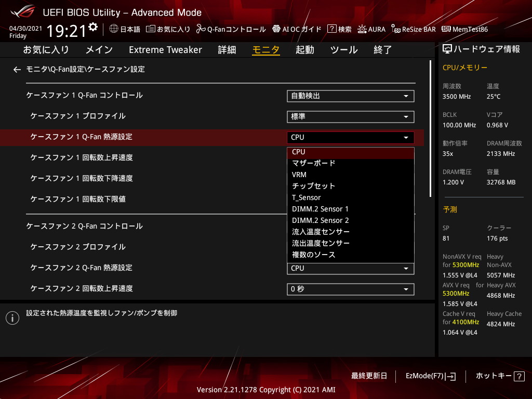532x399 pixels.
Task: Choose 流入温度センサー from the list
Action: (x=351, y=232)
